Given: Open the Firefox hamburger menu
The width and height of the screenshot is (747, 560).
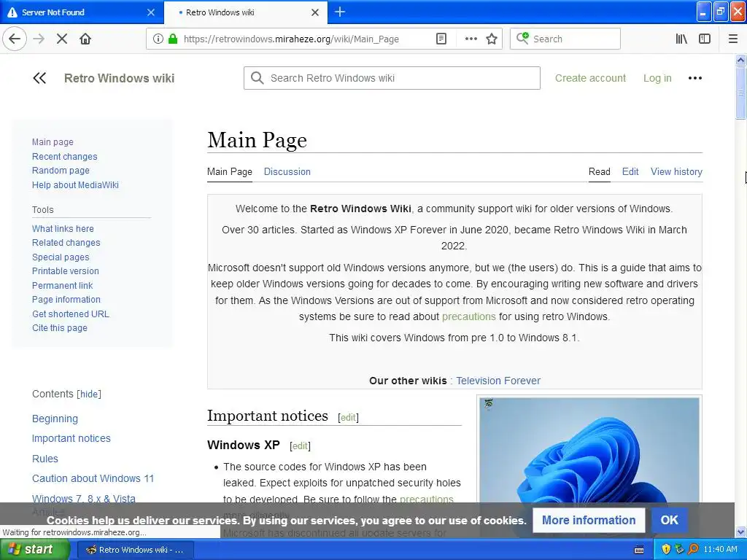Looking at the screenshot, I should point(733,39).
